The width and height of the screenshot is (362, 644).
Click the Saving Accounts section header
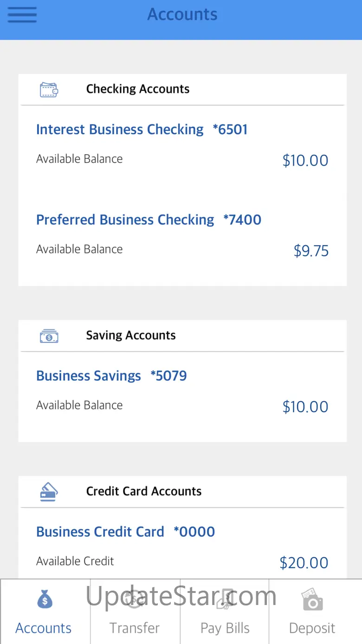(x=131, y=336)
